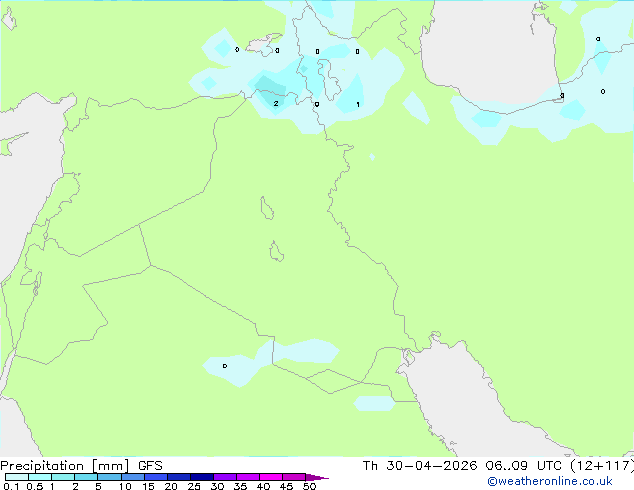Click the '2' precipitation value on the map
The image size is (634, 490).
pos(276,104)
